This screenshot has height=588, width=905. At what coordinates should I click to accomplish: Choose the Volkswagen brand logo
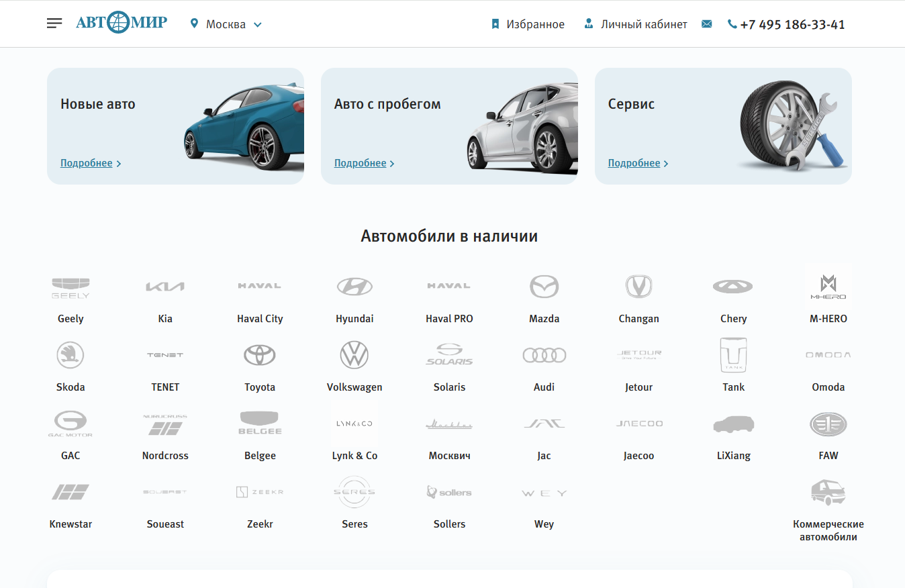point(354,355)
